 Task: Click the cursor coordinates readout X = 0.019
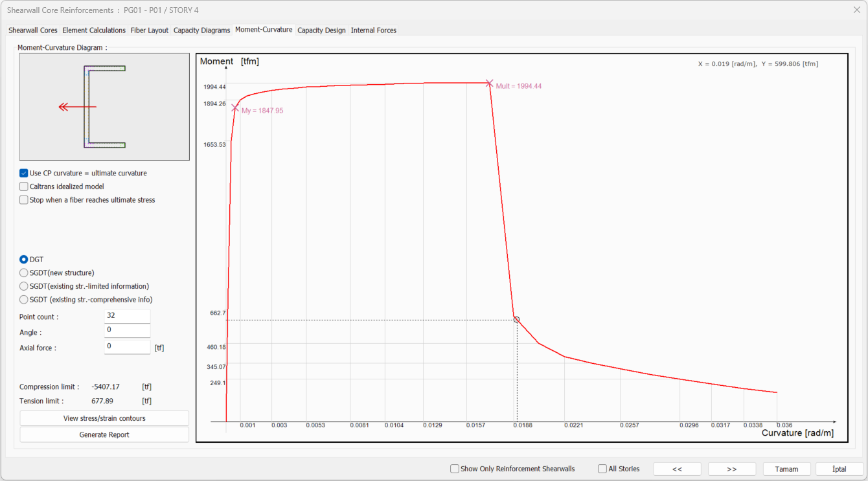pyautogui.click(x=758, y=64)
